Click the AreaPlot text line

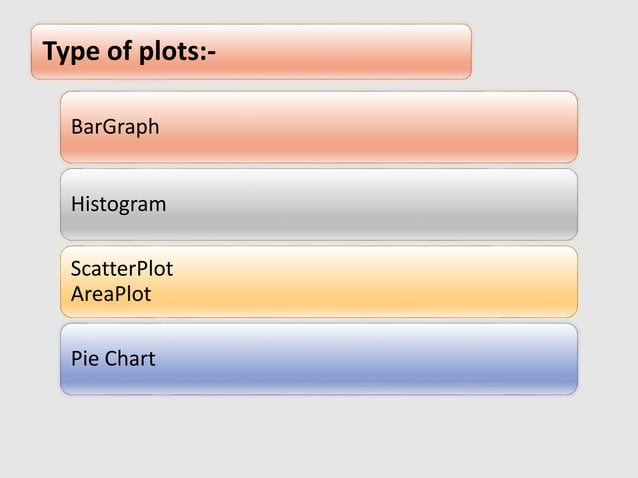[111, 295]
